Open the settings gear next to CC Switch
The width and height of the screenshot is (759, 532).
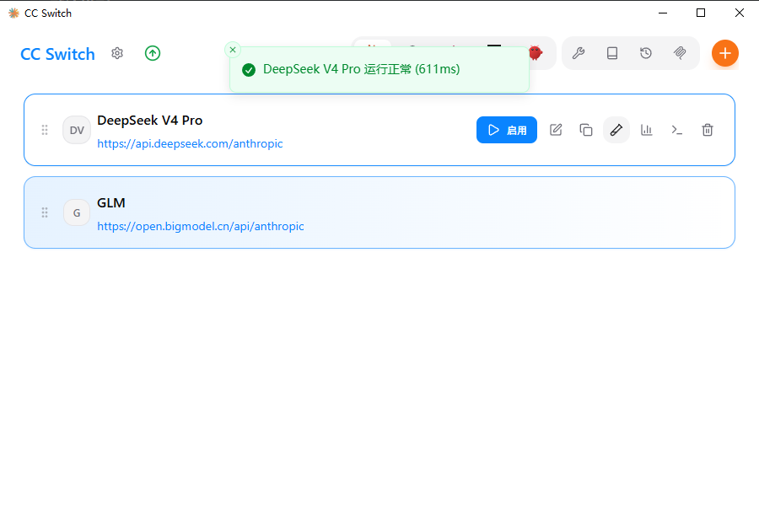(117, 53)
